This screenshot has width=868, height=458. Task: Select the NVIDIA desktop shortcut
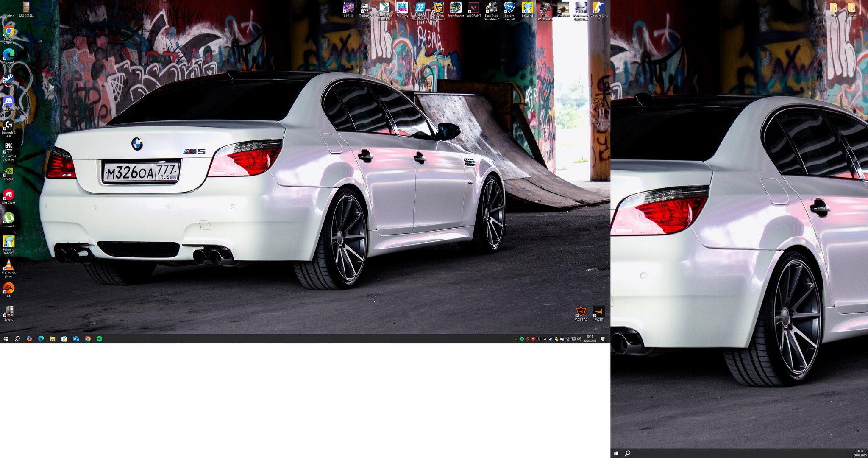click(x=8, y=174)
